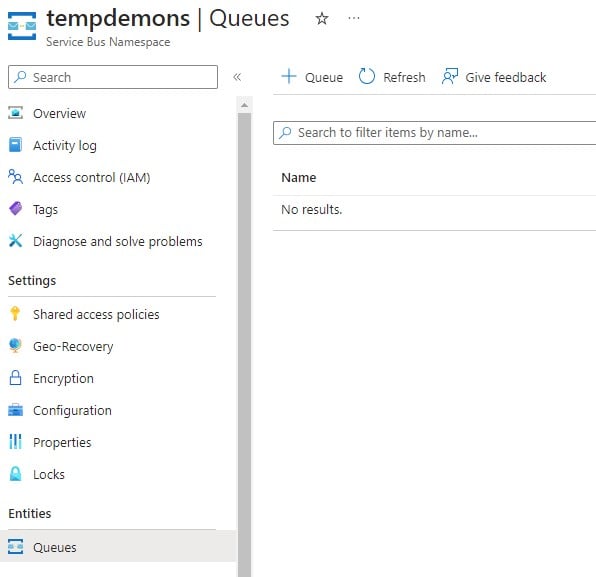Sort by the Name column header
The image size is (596, 577).
[x=298, y=178]
